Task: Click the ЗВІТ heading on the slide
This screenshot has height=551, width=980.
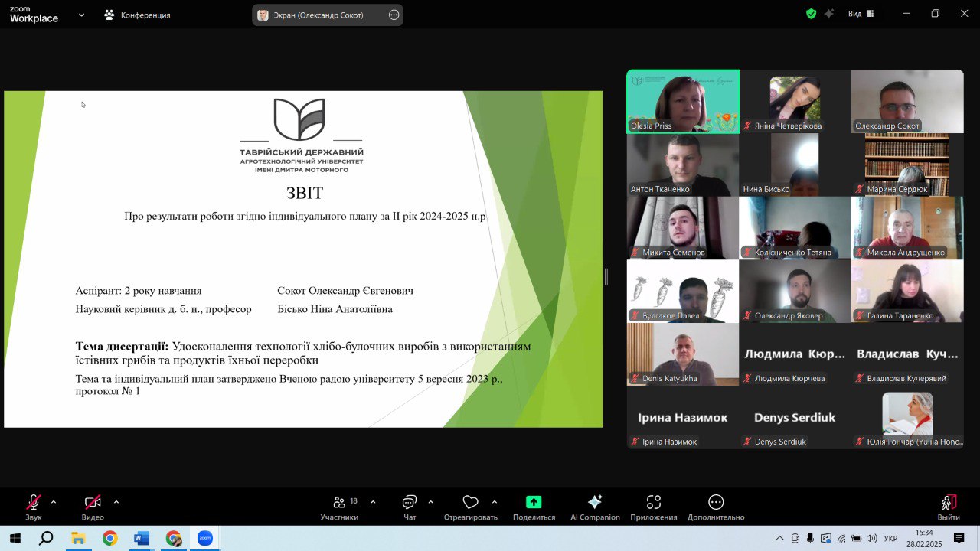Action: pyautogui.click(x=305, y=194)
